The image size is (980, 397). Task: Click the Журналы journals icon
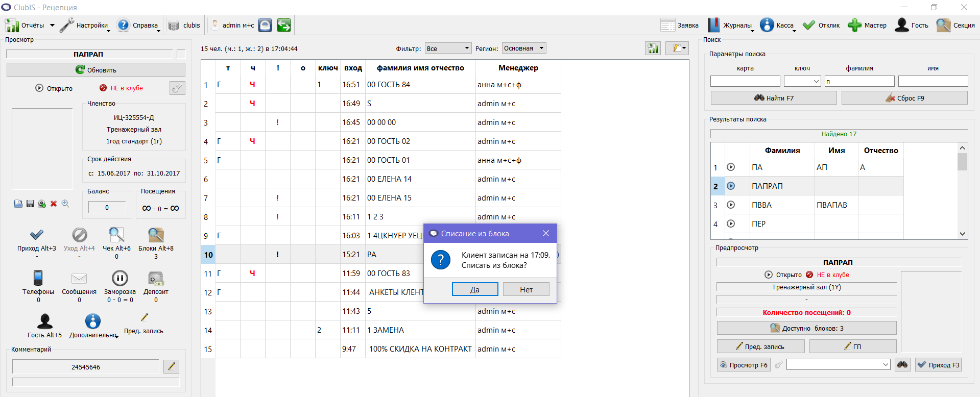click(713, 25)
